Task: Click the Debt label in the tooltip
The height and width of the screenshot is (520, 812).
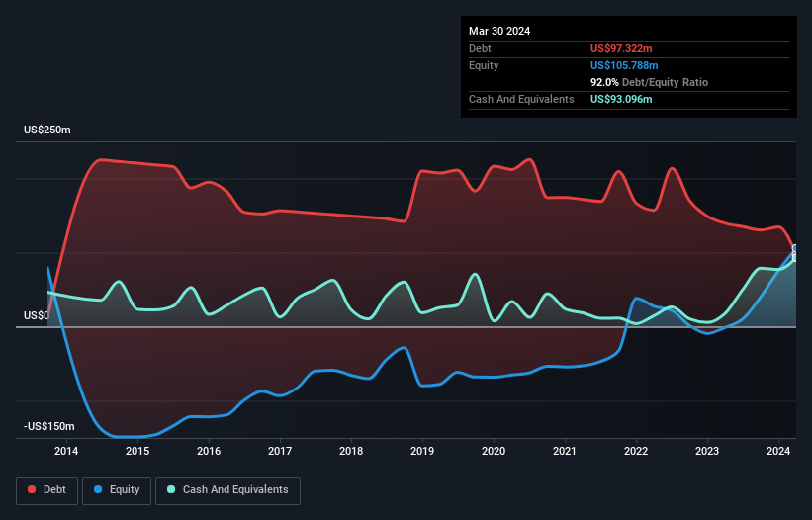Action: 480,48
